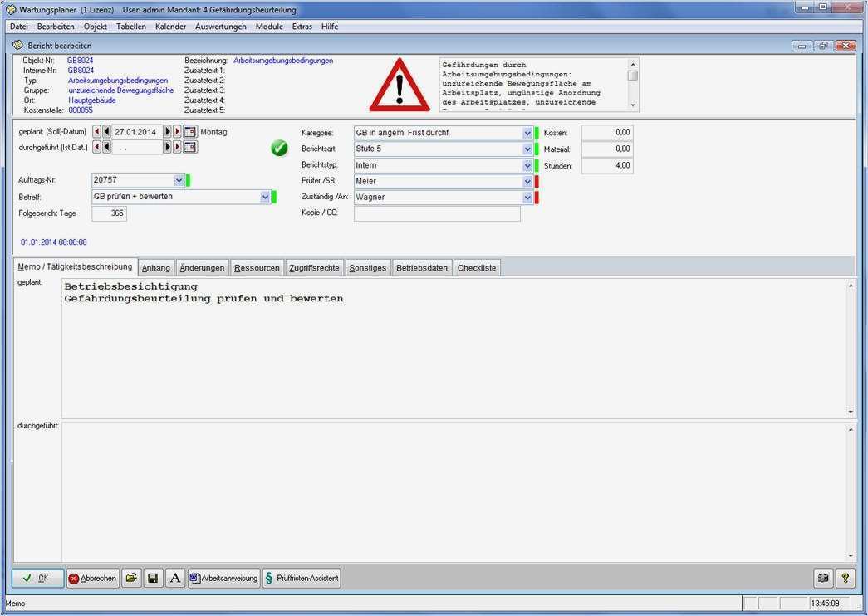The image size is (868, 616).
Task: Switch to the Ressourcen tab
Action: 257,268
